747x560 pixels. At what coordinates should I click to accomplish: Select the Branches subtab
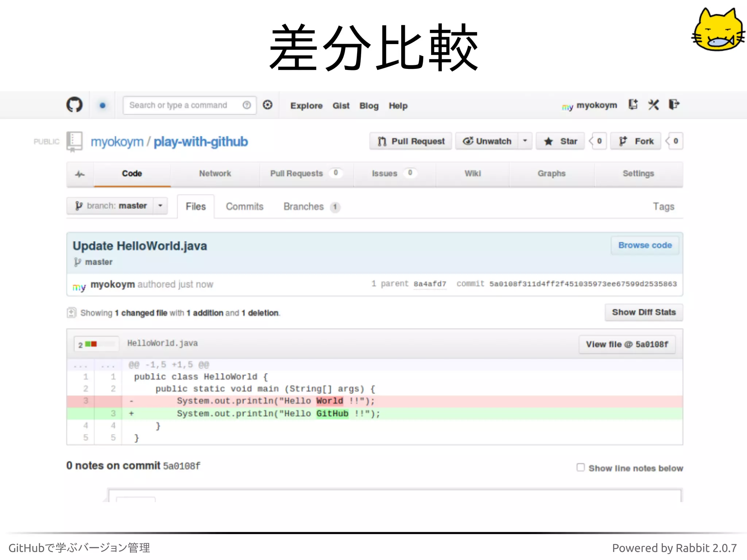[x=312, y=207]
